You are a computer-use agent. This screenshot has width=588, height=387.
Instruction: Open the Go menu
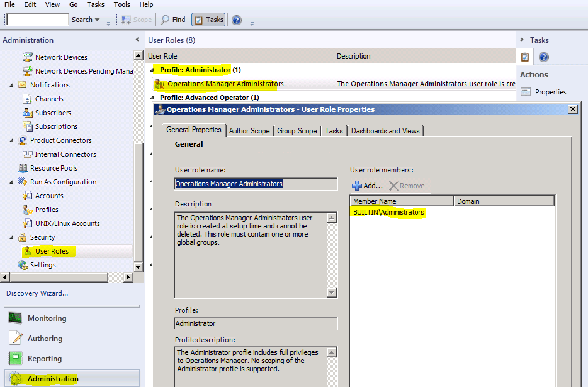coord(74,4)
